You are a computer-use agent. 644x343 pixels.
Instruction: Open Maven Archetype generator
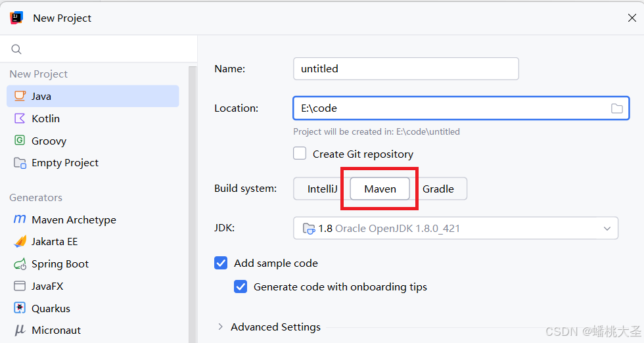tap(93, 219)
